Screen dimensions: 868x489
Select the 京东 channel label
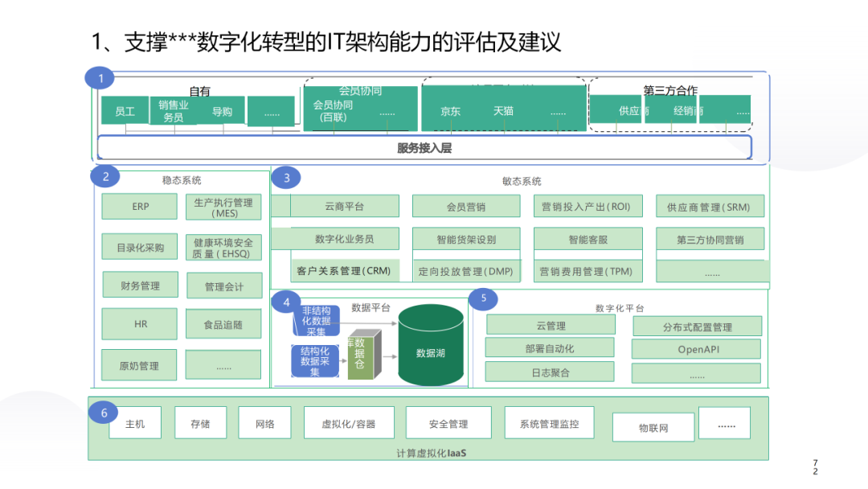pyautogui.click(x=450, y=111)
